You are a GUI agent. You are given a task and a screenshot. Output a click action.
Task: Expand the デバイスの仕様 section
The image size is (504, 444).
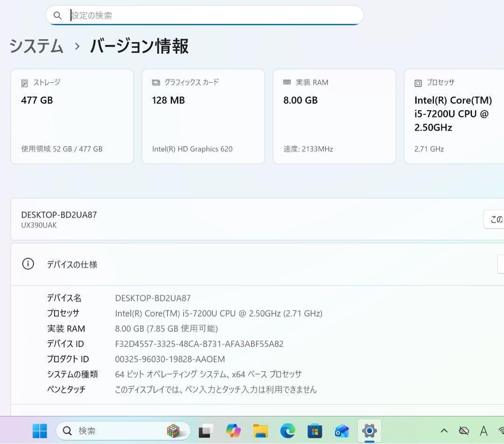coord(257,264)
